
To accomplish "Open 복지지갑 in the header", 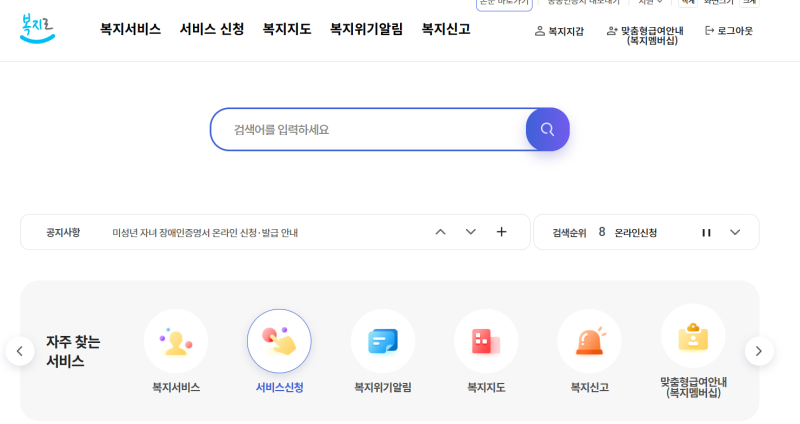I will tap(559, 31).
